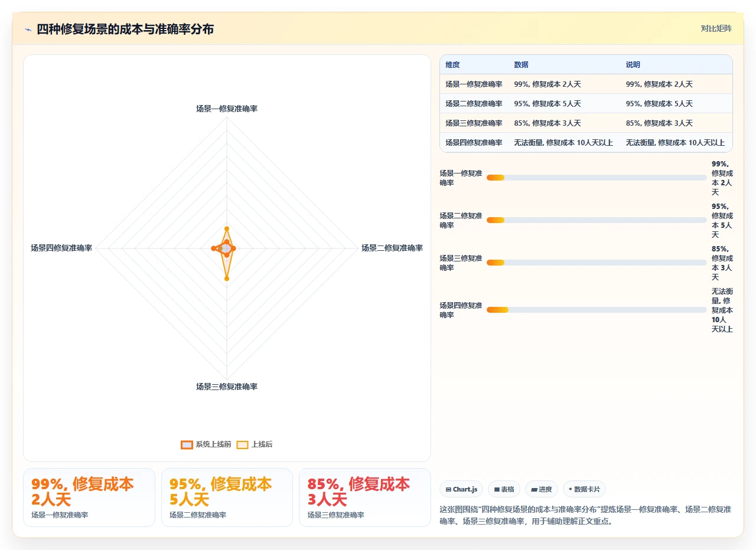The image size is (756, 550).
Task: Click the 对比矩阵 label in header
Action: 716,28
